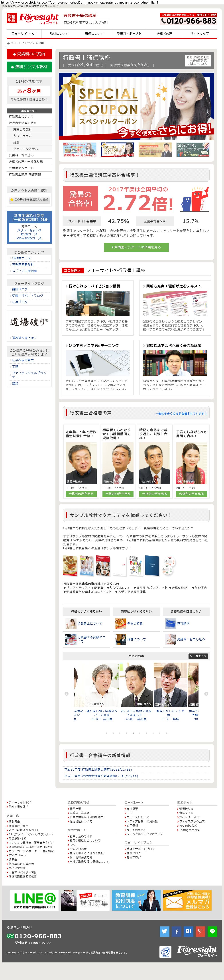Click the phone number 0120-966-883 in header
This screenshot has width=224, height=980.
[189, 21]
